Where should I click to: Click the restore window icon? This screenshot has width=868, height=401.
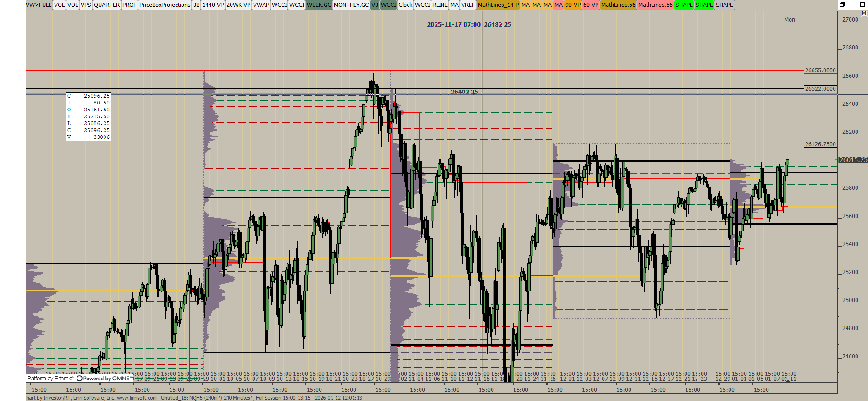coord(842,5)
